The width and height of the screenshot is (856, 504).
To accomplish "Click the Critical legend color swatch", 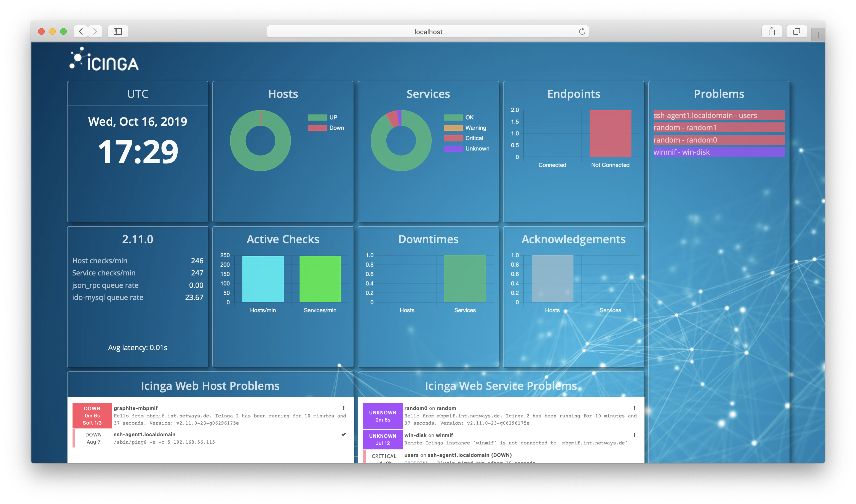I will (x=453, y=138).
